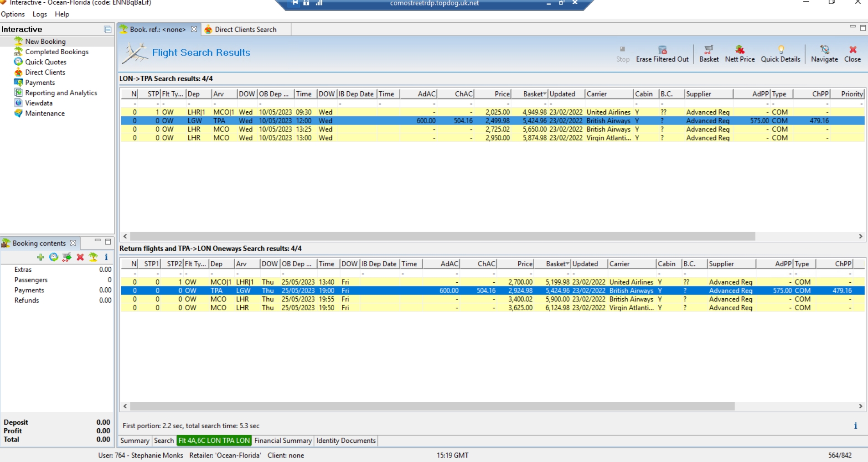Sort the outbound results by Basket column
The image size is (868, 462).
click(x=532, y=94)
